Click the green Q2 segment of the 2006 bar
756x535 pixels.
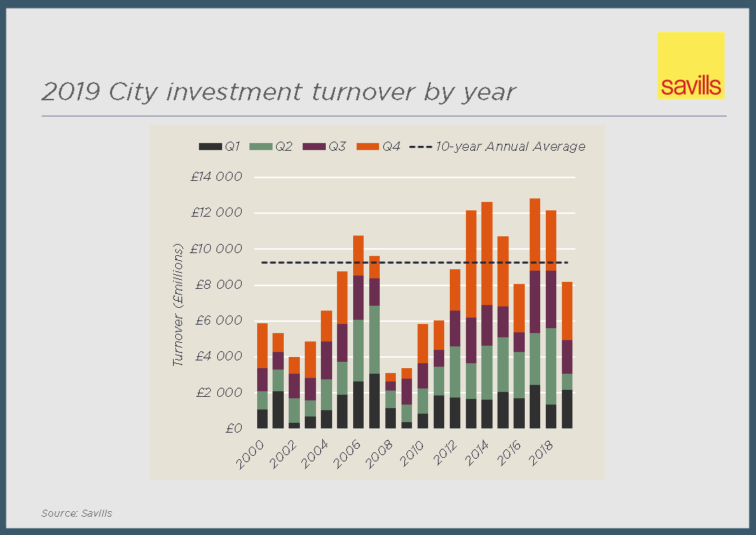click(358, 351)
